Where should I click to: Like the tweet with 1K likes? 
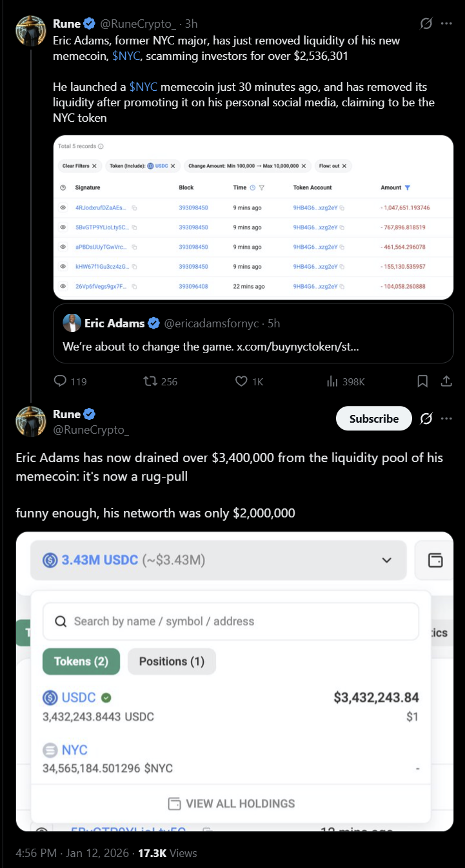tap(241, 381)
